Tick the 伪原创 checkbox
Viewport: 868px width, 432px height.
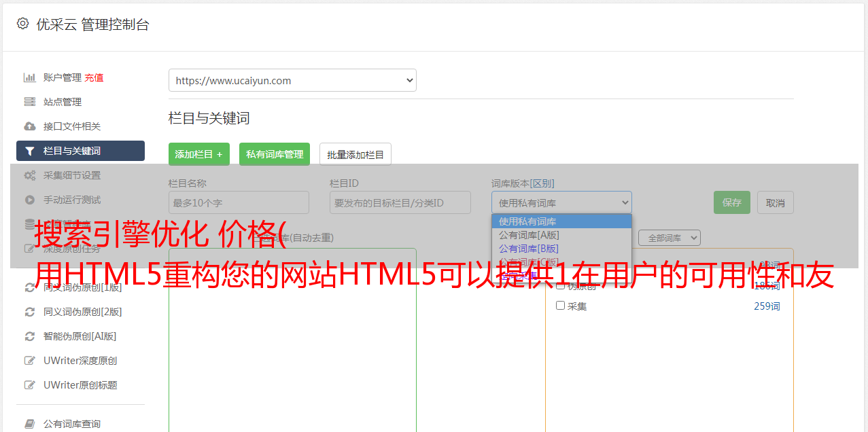point(561,285)
